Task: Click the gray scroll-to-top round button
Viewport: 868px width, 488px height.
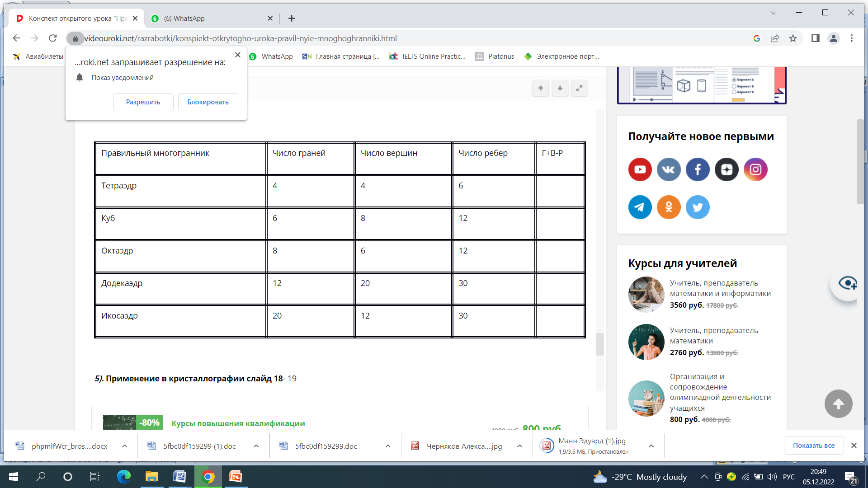Action: (x=838, y=404)
